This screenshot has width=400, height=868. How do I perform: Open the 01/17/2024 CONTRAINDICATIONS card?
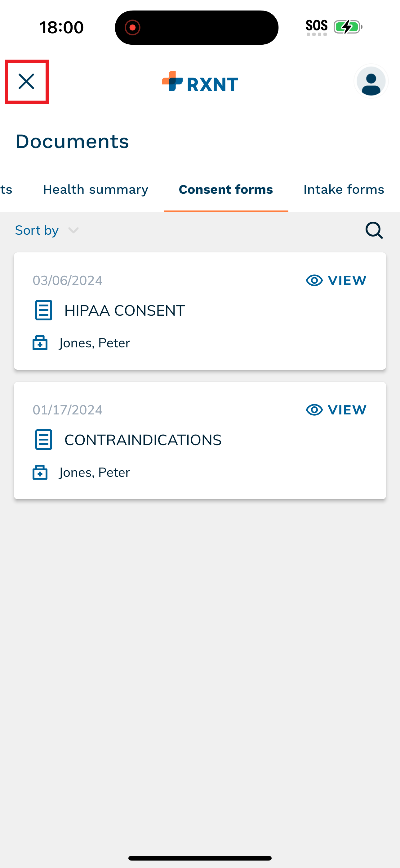click(x=200, y=441)
